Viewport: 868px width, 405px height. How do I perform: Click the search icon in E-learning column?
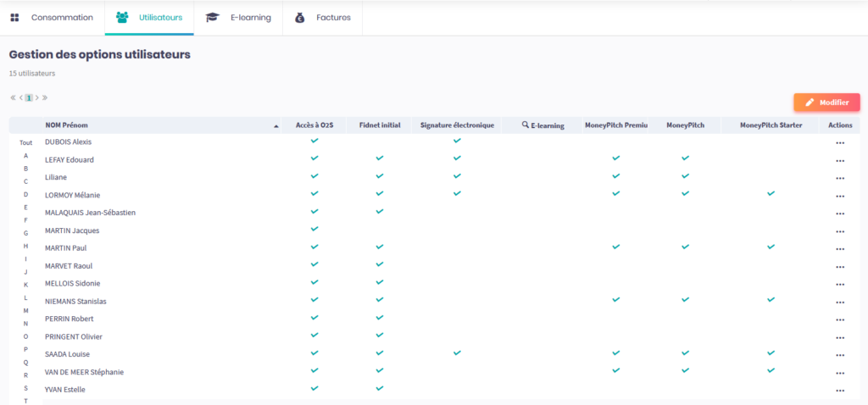[526, 125]
